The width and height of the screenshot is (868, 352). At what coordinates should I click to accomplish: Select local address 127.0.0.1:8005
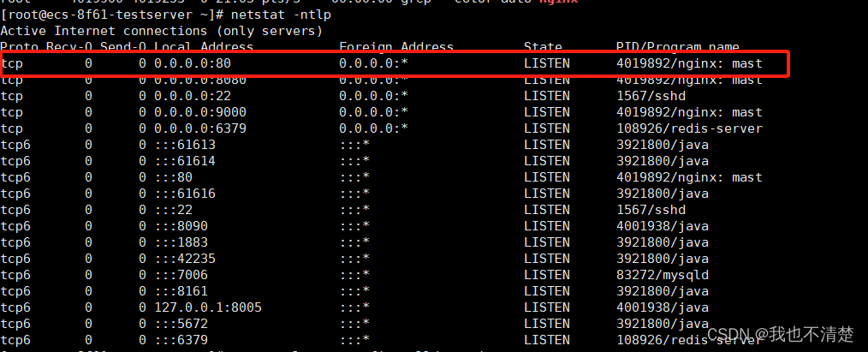[208, 307]
